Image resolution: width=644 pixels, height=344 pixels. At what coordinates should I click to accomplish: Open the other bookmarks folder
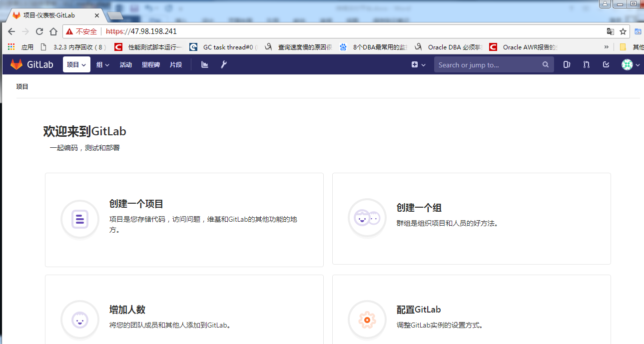pos(631,47)
